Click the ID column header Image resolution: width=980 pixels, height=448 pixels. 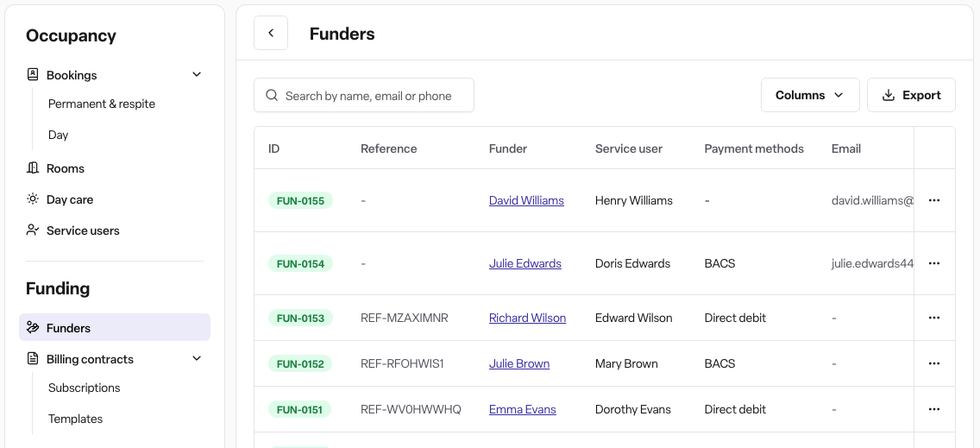click(x=273, y=148)
